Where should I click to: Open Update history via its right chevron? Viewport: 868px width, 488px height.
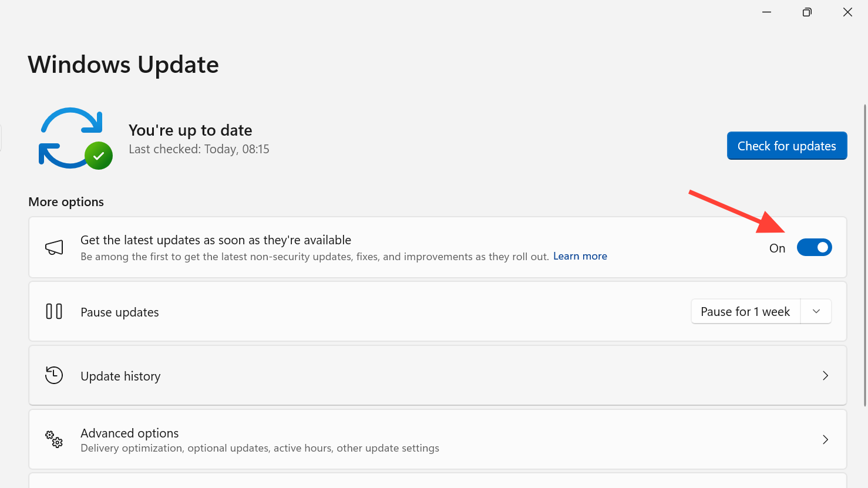tap(825, 376)
